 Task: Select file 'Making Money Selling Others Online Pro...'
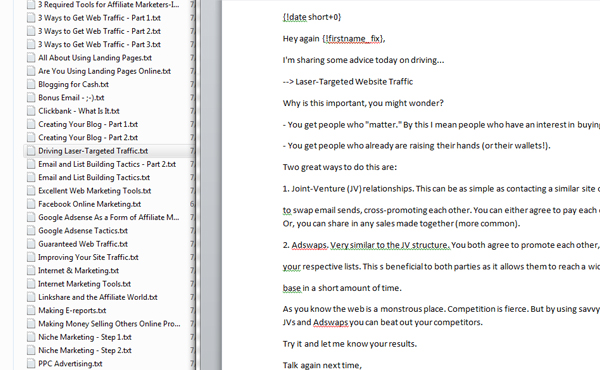[109, 324]
